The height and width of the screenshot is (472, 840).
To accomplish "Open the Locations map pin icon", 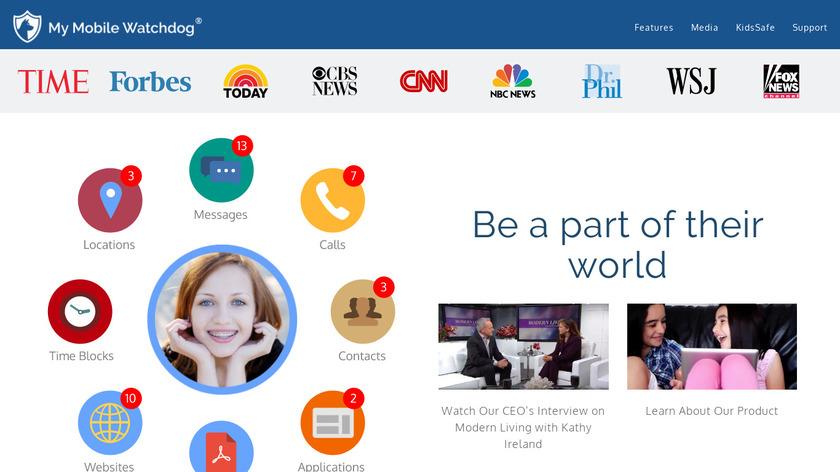I will point(110,200).
